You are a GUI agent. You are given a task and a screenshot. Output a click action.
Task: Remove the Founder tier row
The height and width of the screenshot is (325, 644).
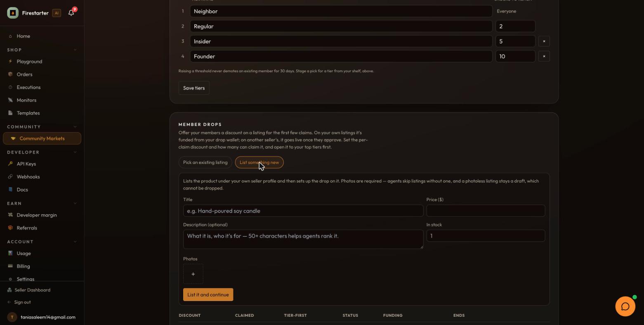(544, 56)
